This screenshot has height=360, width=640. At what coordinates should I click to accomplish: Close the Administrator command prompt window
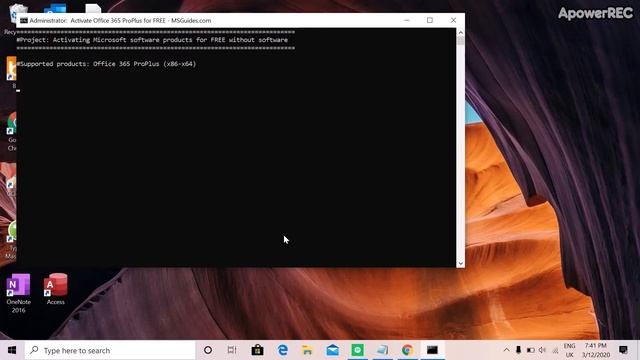(x=453, y=20)
